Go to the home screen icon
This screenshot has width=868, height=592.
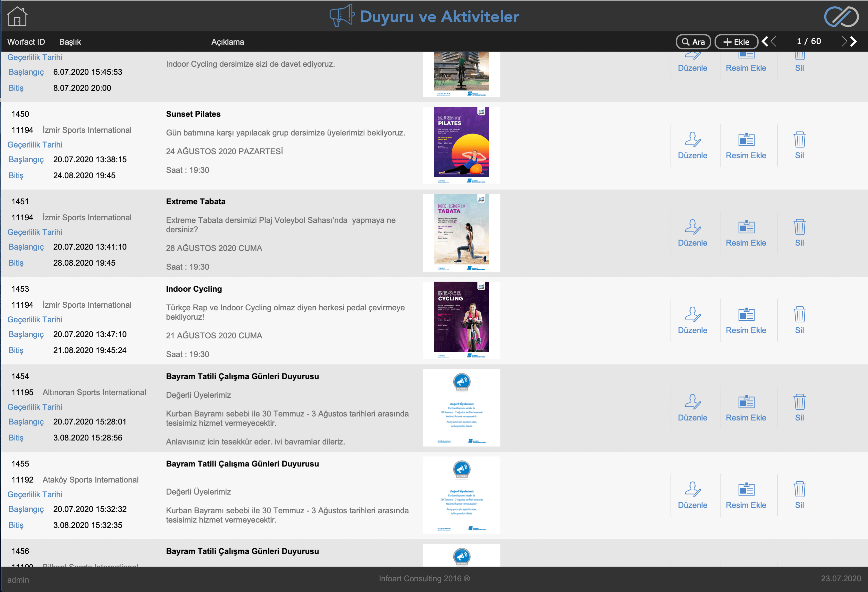(17, 16)
